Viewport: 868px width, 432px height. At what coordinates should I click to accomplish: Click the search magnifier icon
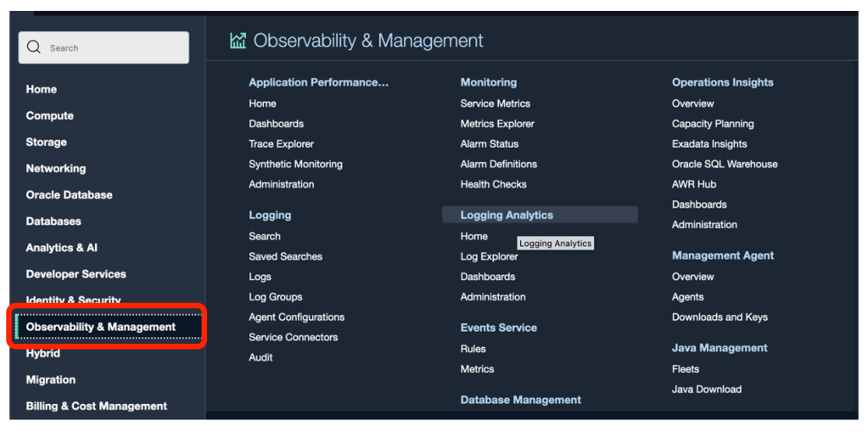(x=34, y=48)
